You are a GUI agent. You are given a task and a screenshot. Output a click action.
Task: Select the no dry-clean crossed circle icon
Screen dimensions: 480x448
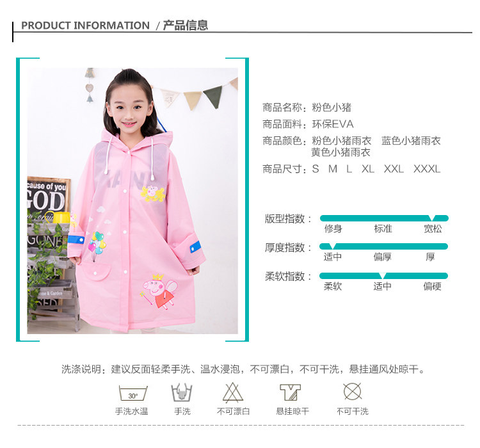353,391
